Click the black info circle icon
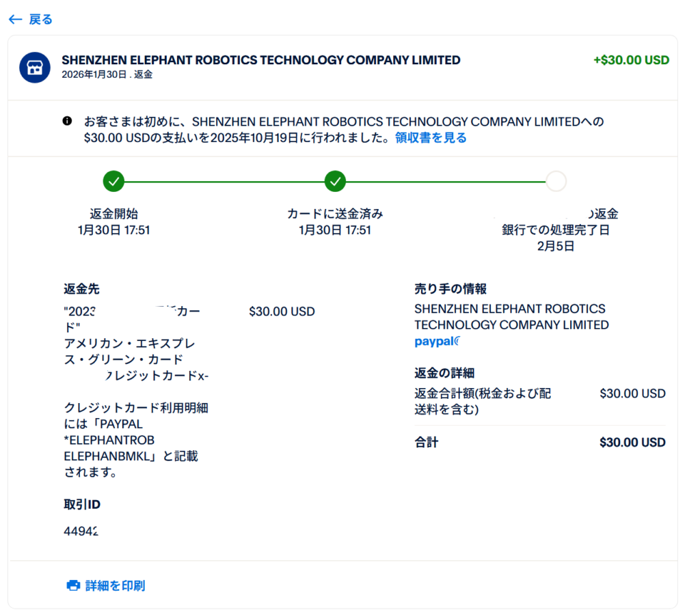Image resolution: width=700 pixels, height=610 pixels. coord(67,122)
